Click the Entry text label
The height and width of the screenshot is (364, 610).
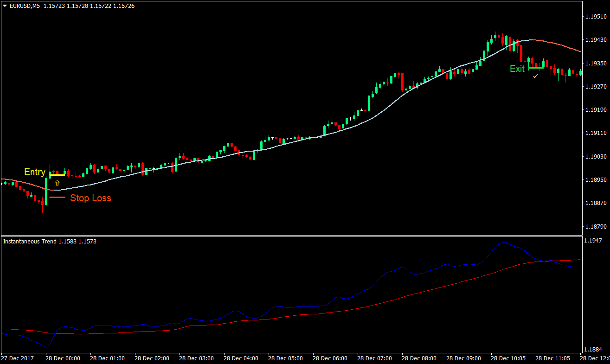click(x=34, y=172)
